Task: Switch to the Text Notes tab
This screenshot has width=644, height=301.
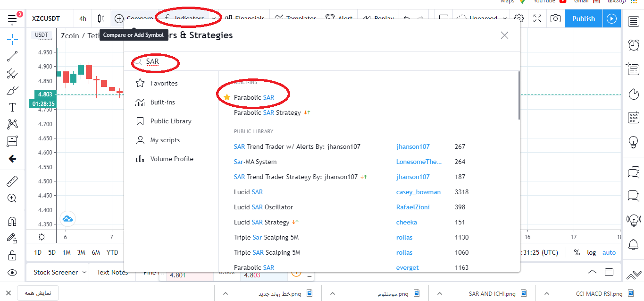Action: tap(112, 272)
